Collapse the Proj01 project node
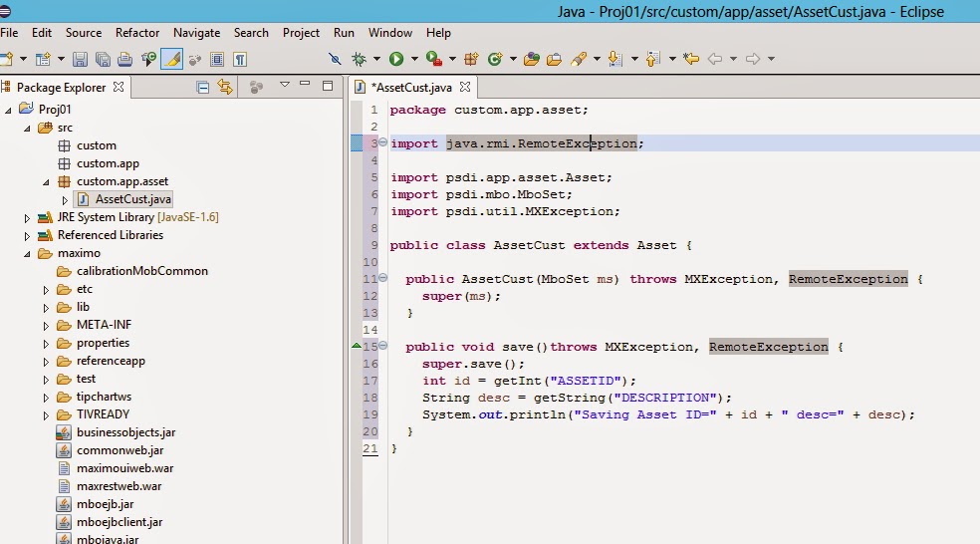Image resolution: width=980 pixels, height=544 pixels. [8, 110]
